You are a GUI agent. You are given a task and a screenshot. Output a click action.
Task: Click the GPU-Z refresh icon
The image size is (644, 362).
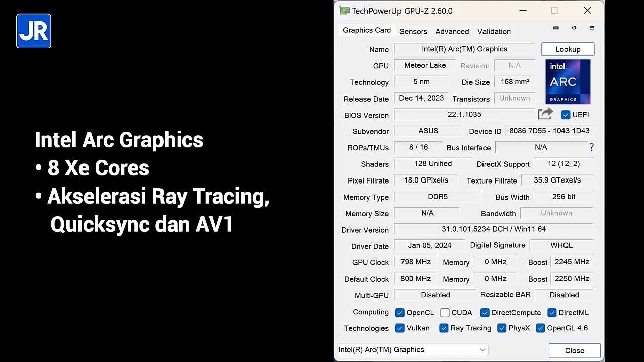tap(574, 28)
